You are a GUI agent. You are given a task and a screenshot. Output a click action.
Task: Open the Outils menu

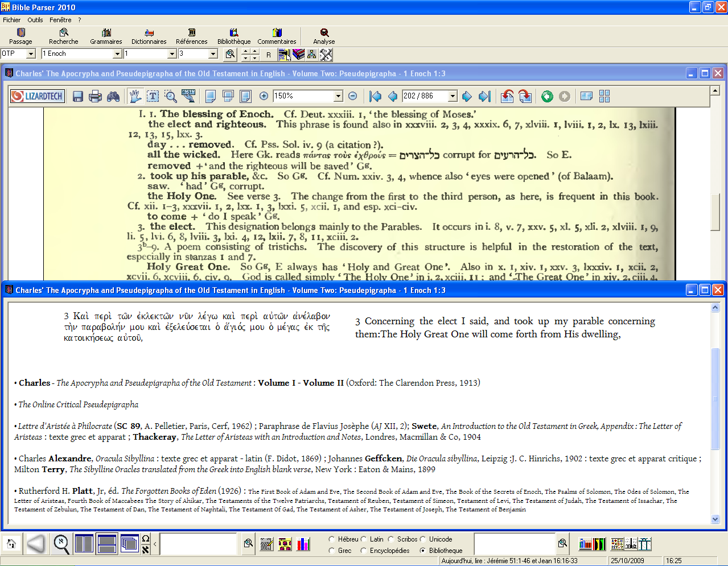coord(35,20)
